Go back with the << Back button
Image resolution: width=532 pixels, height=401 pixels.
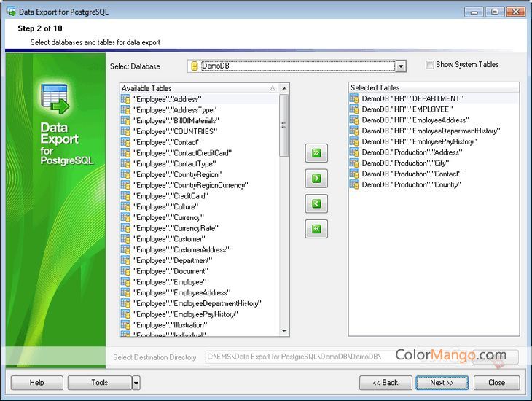click(x=386, y=383)
